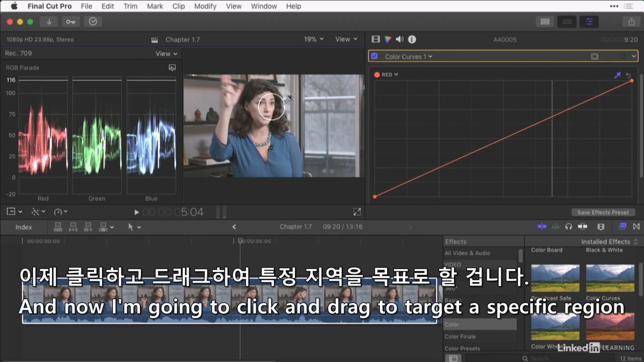Click insert clip edit icon

tap(73, 227)
